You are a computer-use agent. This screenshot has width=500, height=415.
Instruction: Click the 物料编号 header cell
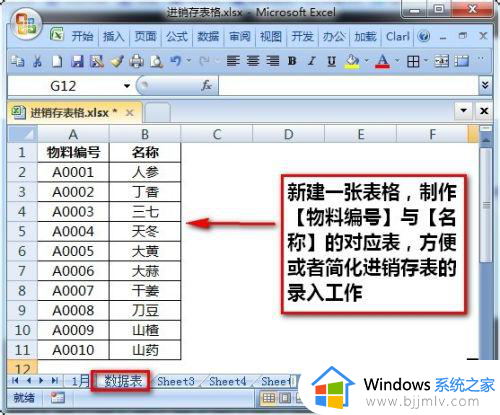tap(73, 152)
